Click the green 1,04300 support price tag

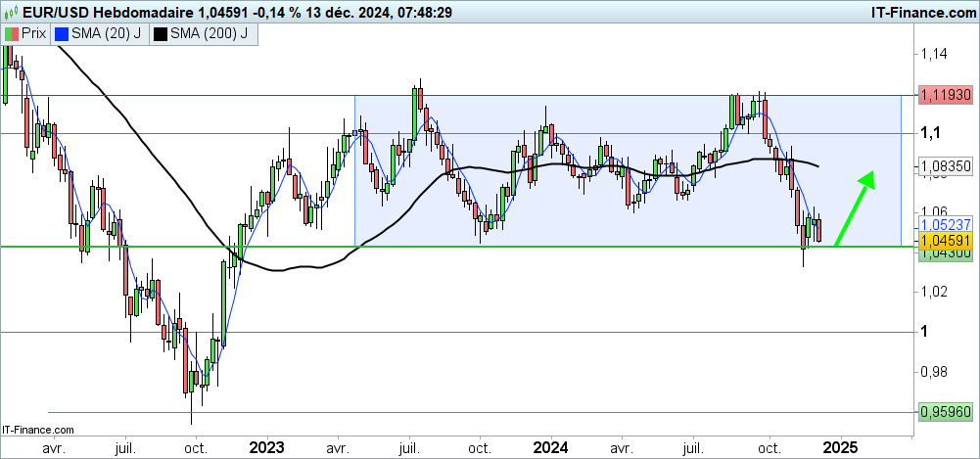tap(944, 252)
